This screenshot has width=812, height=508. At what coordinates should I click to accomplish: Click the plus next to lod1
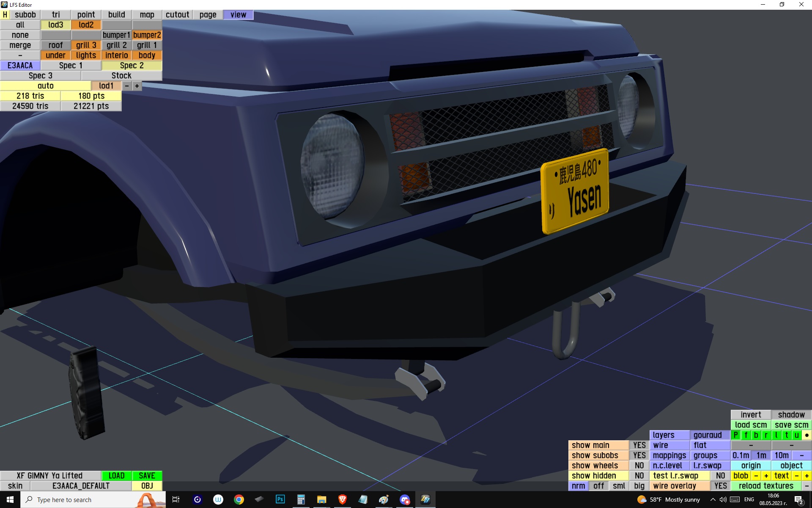pyautogui.click(x=137, y=86)
